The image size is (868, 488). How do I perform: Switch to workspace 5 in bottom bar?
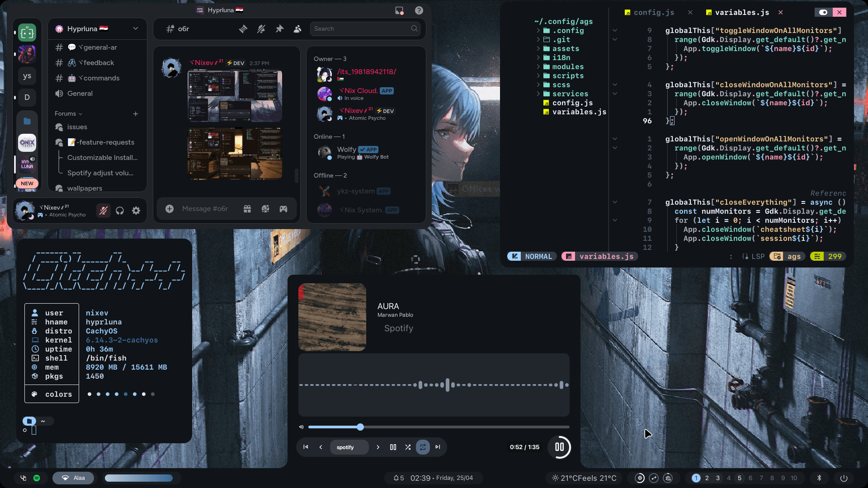click(740, 478)
